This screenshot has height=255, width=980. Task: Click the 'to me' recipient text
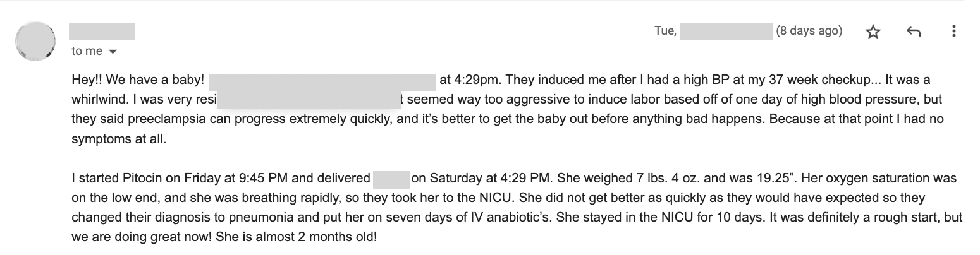[x=87, y=51]
